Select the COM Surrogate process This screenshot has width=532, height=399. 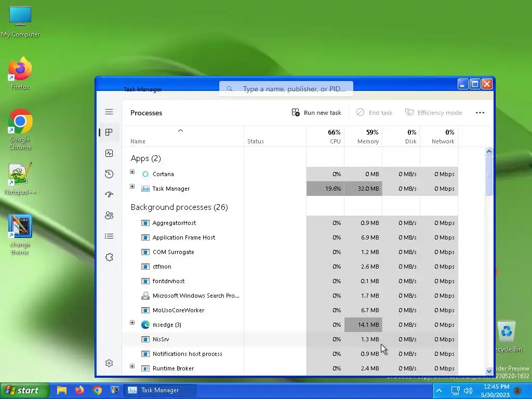tap(290, 252)
